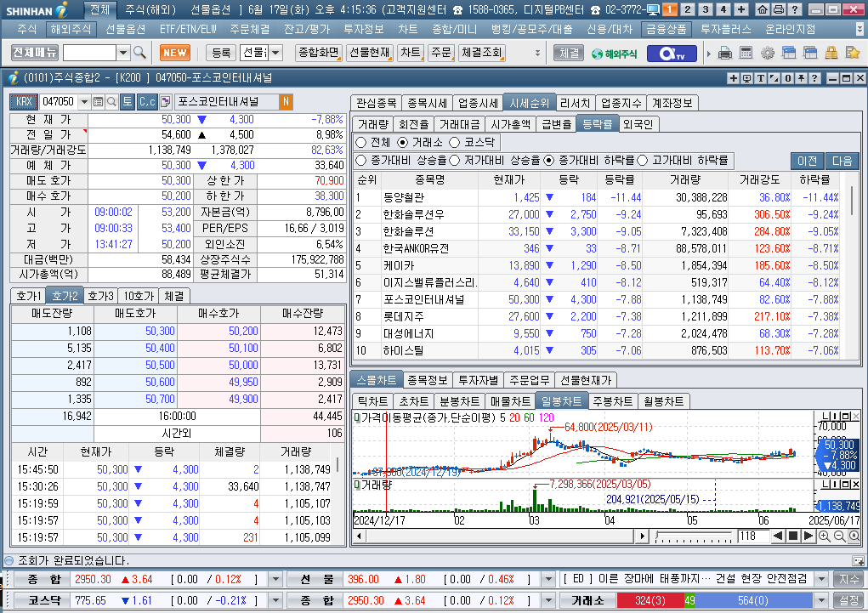
Task: Open the menu search combo dropdown
Action: 123,53
